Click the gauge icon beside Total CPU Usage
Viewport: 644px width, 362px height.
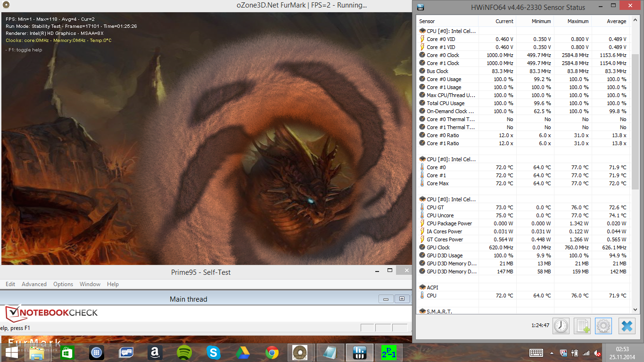tap(422, 103)
